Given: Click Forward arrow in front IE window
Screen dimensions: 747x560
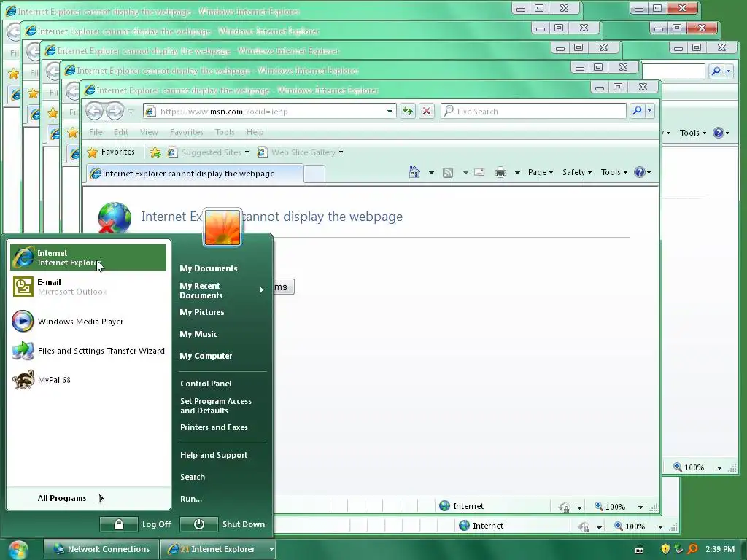Looking at the screenshot, I should tap(115, 112).
